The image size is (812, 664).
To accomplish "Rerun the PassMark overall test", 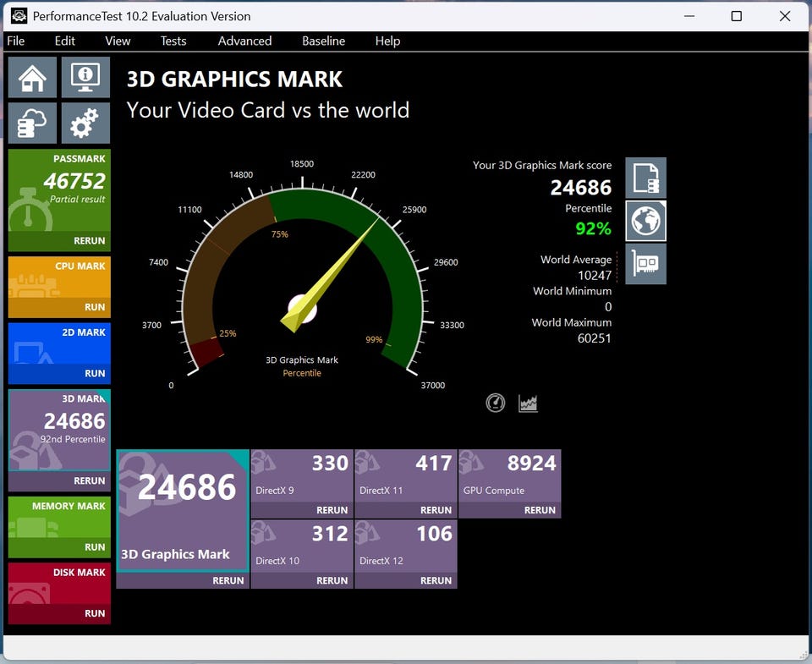I will [89, 241].
